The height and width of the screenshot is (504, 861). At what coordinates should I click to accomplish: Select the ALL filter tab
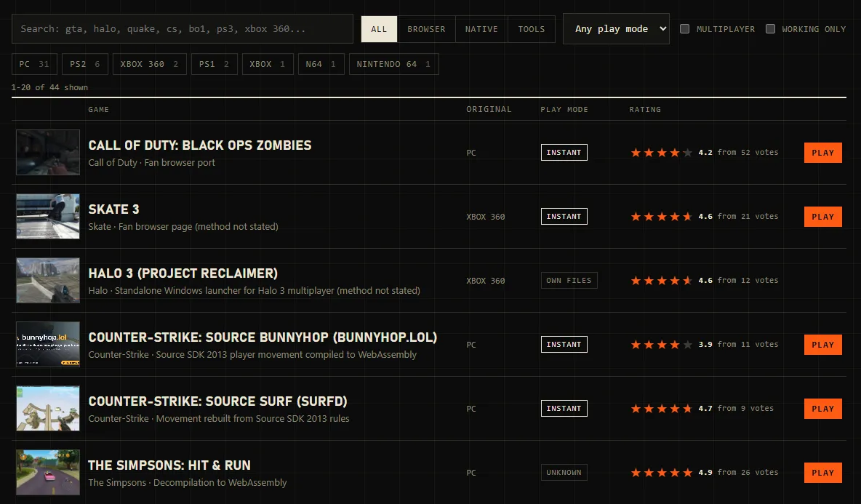click(379, 29)
